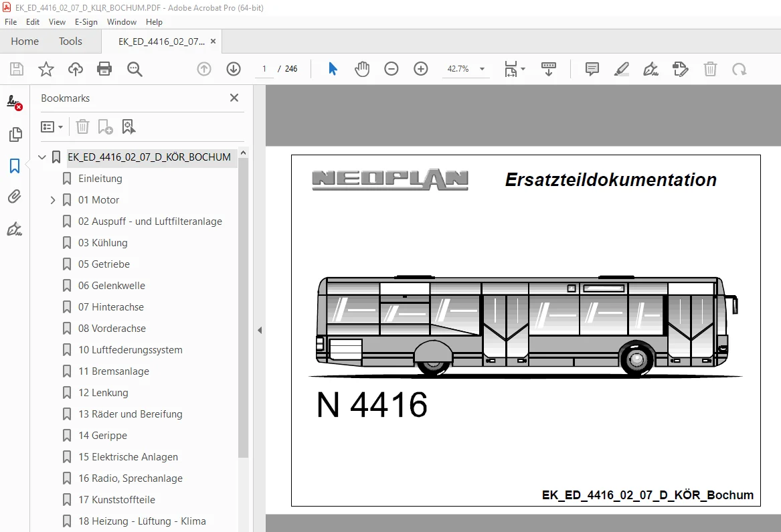Click the toolbar Delete trash icon
This screenshot has height=532, width=781.
710,69
